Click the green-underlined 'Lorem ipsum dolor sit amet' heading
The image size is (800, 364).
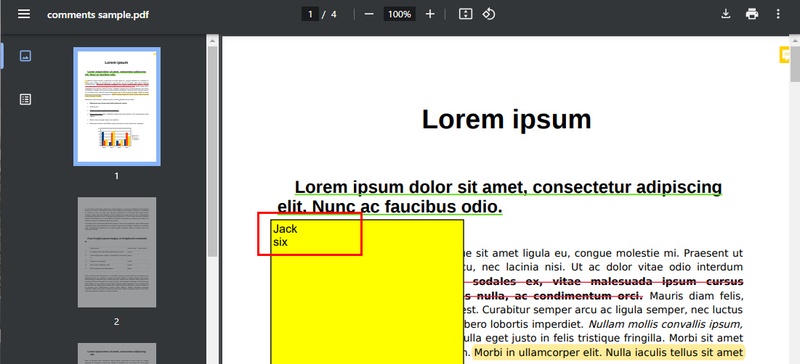pos(499,197)
